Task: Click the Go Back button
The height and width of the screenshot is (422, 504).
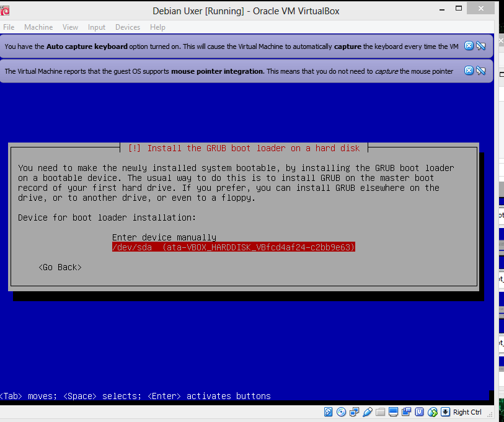Action: [x=60, y=268]
